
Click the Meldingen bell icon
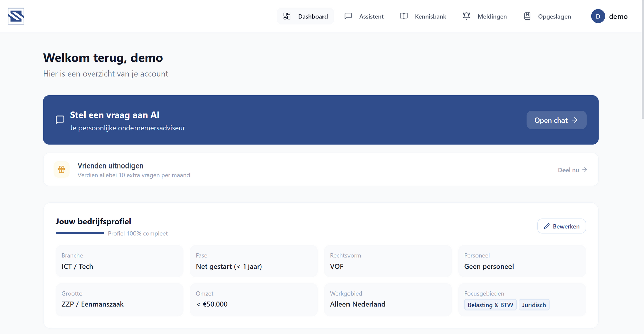tap(466, 16)
